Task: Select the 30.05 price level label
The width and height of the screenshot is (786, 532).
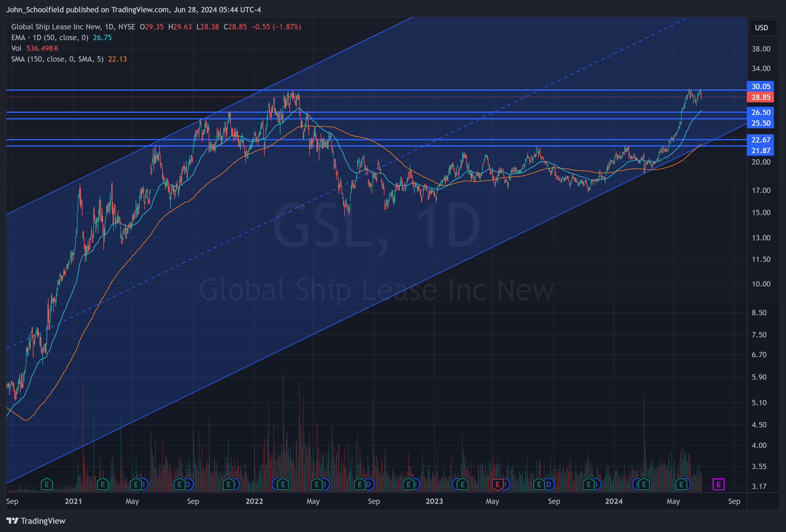Action: (761, 87)
